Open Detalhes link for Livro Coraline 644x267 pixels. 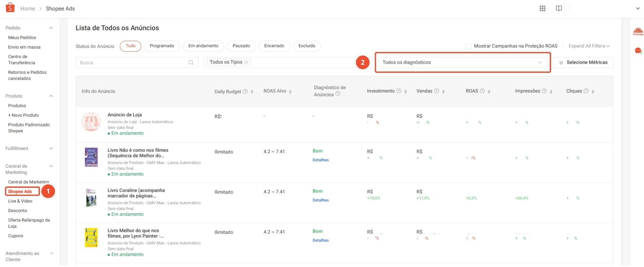coord(320,200)
